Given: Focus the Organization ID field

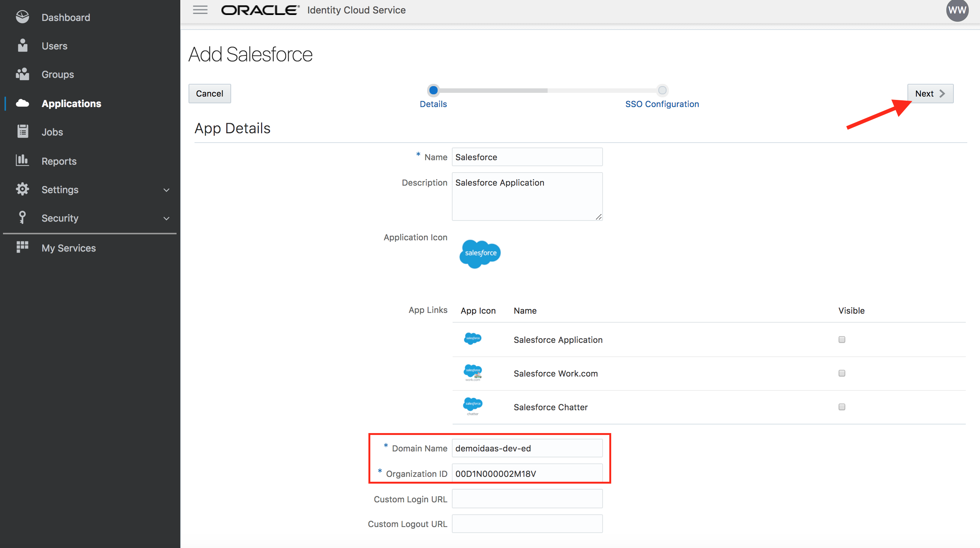Looking at the screenshot, I should pos(527,474).
